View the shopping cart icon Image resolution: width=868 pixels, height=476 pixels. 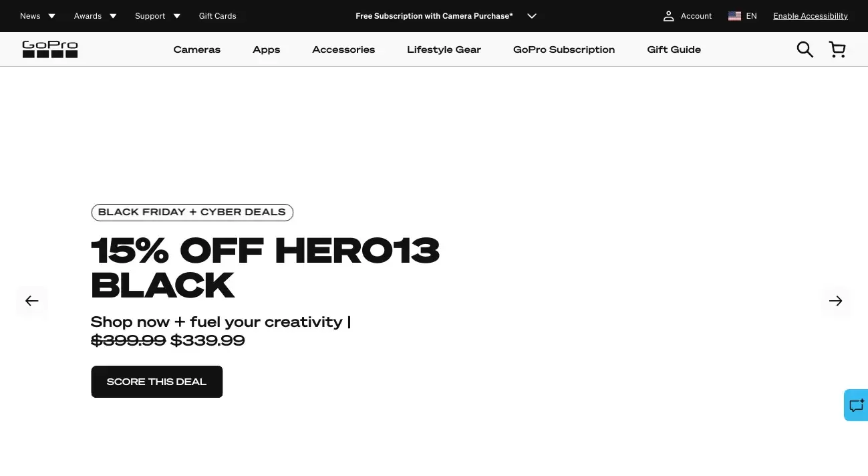tap(837, 49)
